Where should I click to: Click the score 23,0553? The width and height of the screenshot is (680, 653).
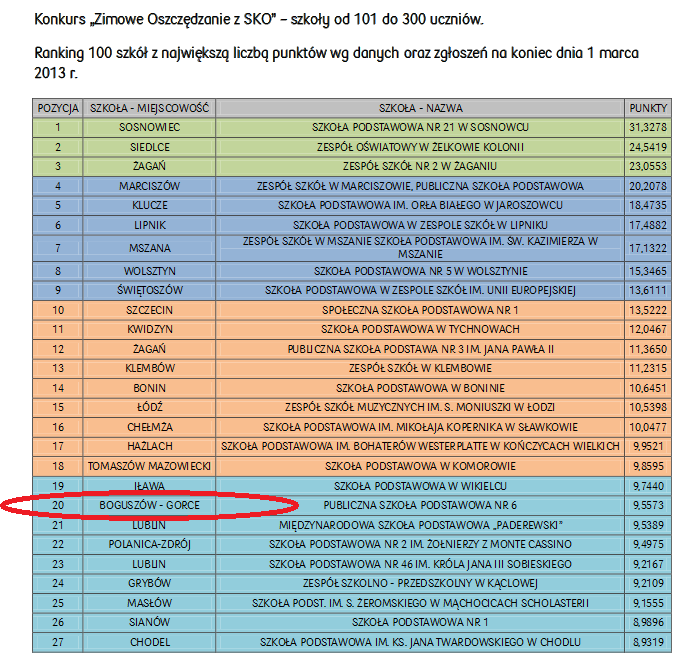(648, 167)
